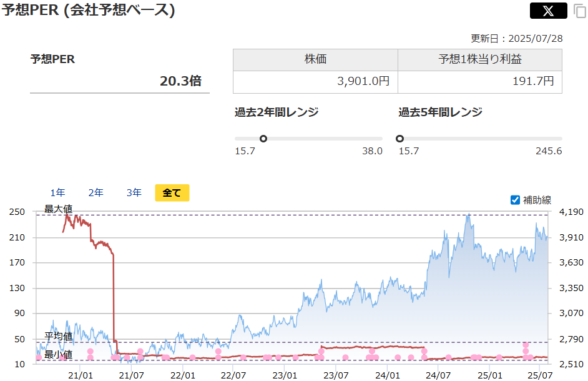Click the 最大値 label on chart
Image resolution: width=588 pixels, height=381 pixels.
(58, 209)
